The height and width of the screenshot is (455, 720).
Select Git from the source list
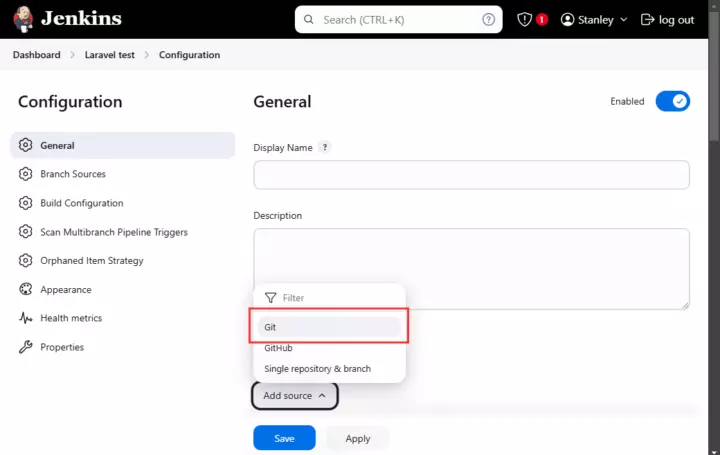coord(329,327)
